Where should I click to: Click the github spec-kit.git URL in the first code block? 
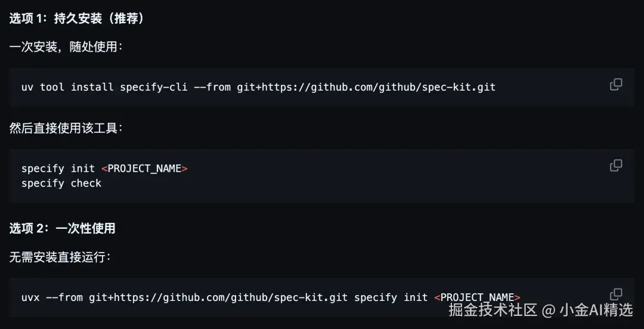click(366, 87)
